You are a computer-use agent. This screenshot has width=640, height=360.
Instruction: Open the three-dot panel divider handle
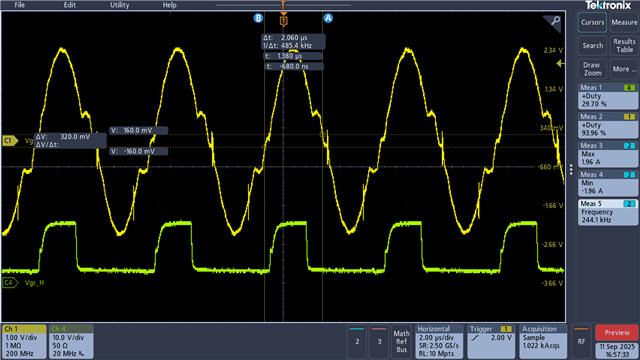(x=571, y=169)
